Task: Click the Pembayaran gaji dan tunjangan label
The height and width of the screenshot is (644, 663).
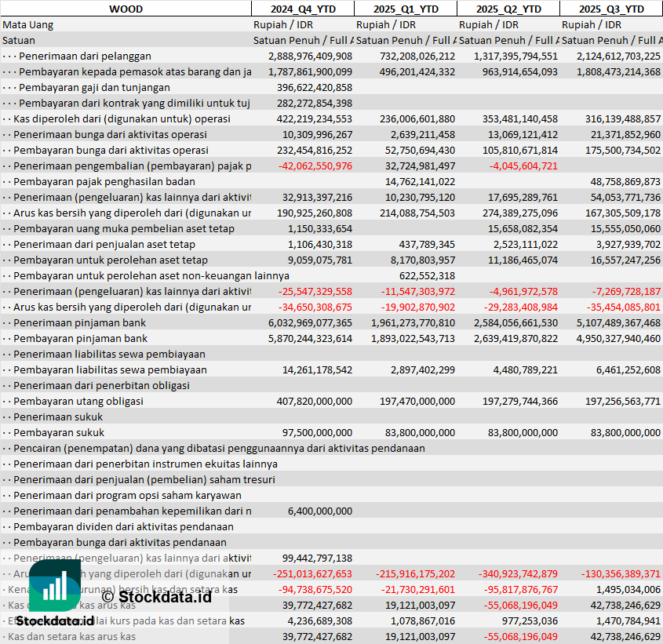Action: (94, 88)
